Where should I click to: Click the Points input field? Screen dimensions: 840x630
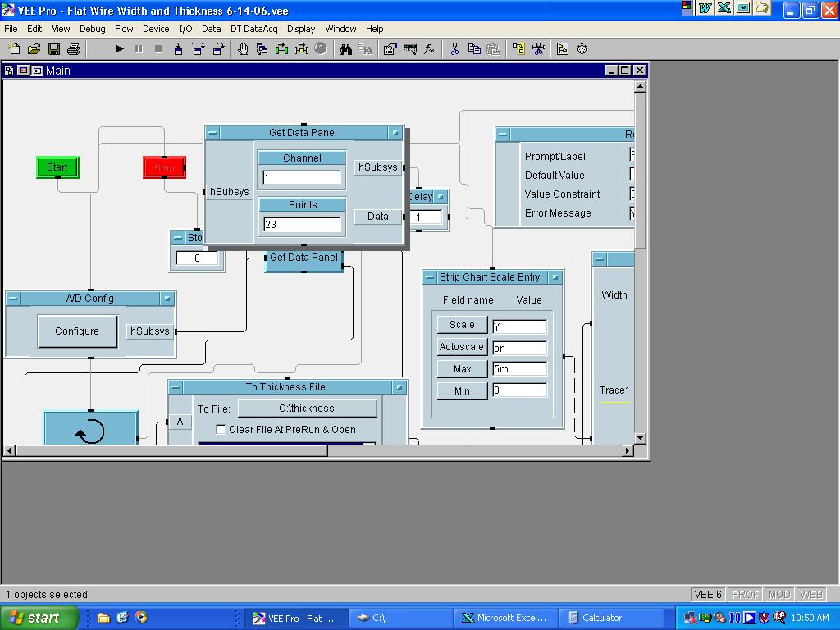pos(302,224)
